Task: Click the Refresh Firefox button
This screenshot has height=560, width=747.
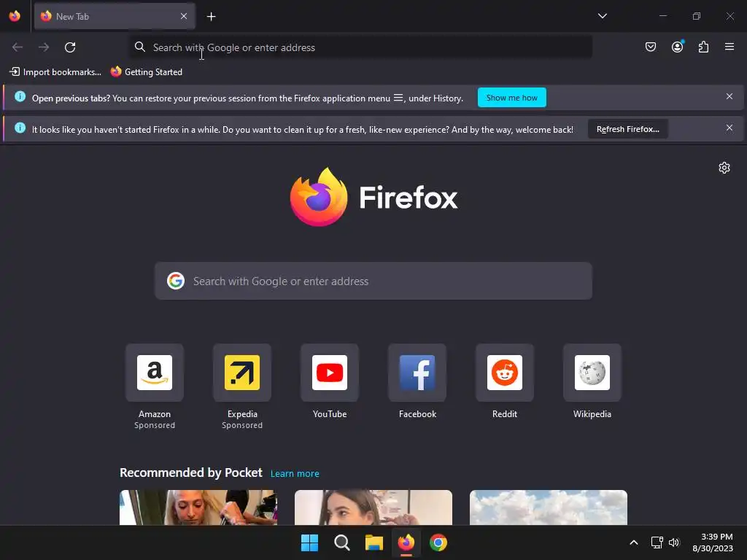Action: (x=627, y=129)
